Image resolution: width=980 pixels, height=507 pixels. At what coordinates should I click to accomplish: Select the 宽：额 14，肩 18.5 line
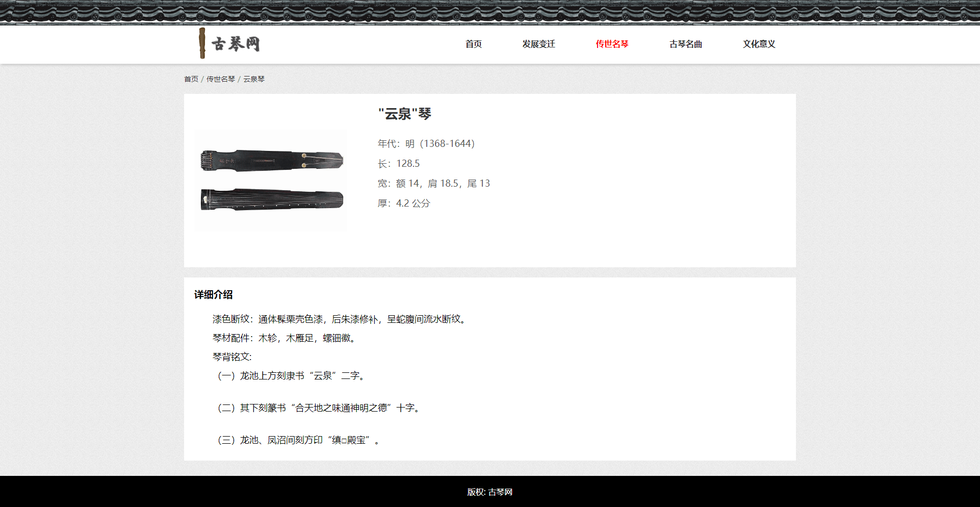(434, 184)
